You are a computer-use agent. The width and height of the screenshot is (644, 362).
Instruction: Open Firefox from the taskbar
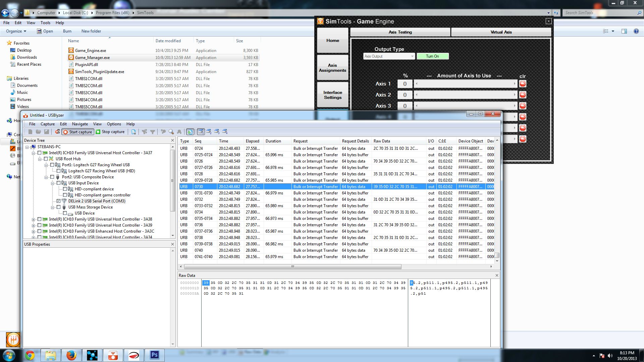(71, 355)
